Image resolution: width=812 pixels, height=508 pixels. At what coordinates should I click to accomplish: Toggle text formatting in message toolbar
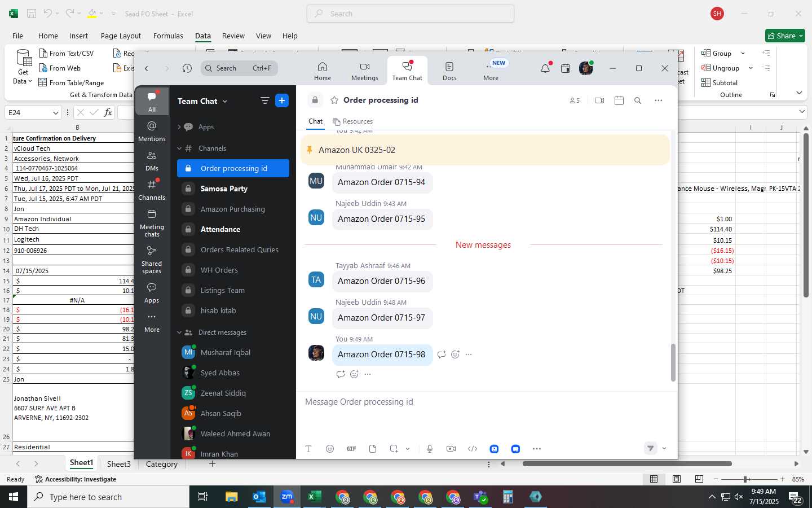click(x=308, y=449)
